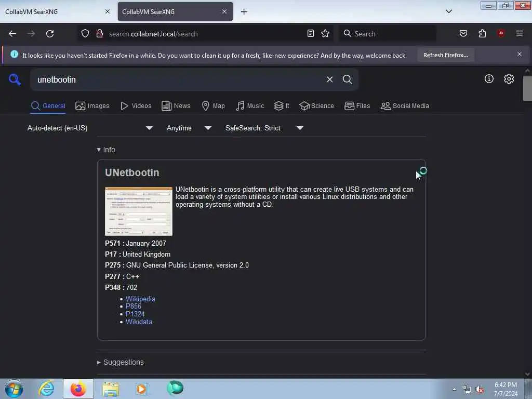Select the News search category
532x399 pixels.
click(x=176, y=106)
